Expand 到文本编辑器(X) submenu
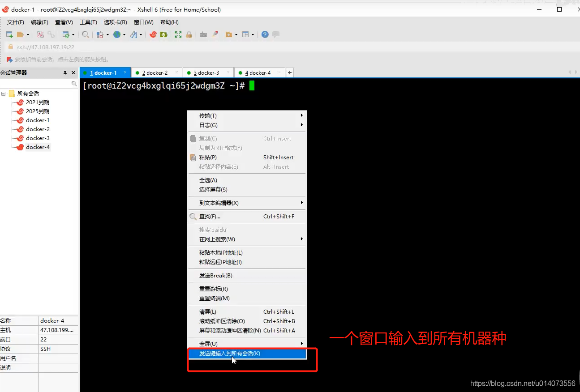Screen dimensions: 580x392 pos(247,203)
